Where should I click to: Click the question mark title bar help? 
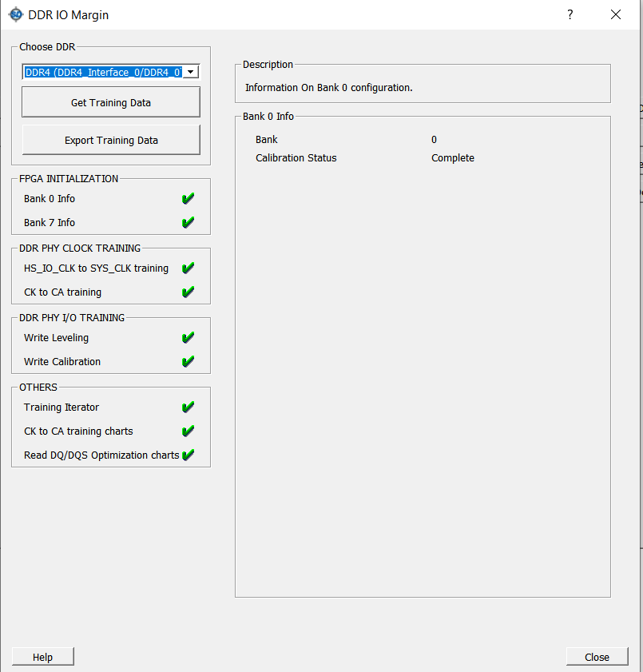(570, 14)
